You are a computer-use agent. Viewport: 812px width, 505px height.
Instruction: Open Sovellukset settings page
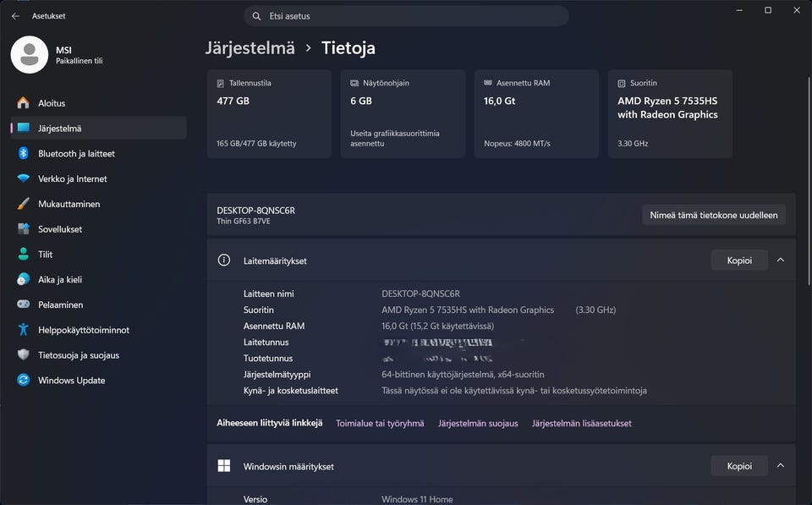pos(98,229)
